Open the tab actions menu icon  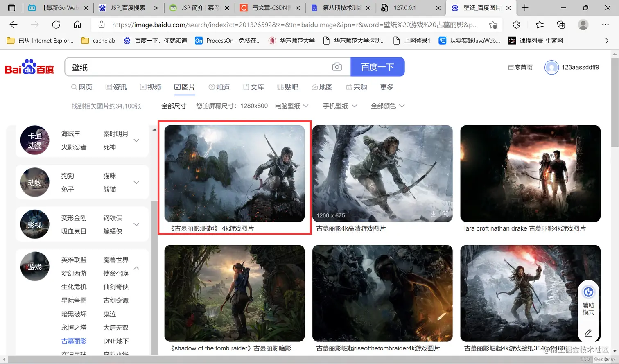(x=11, y=7)
